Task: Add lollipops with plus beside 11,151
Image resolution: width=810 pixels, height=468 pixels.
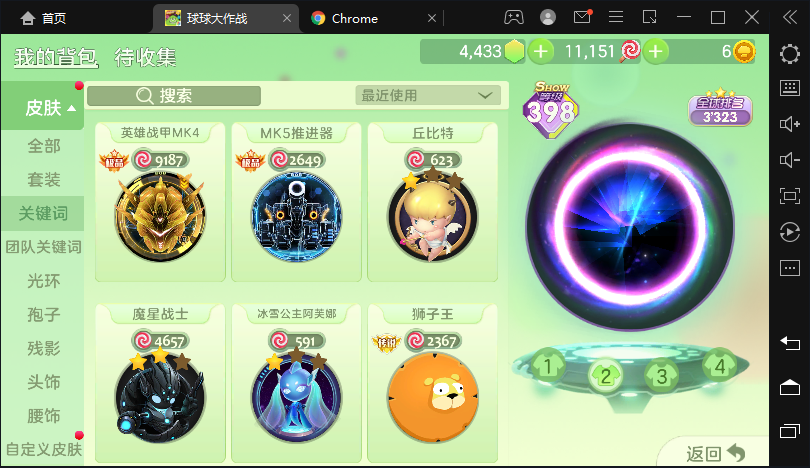Action: [656, 51]
